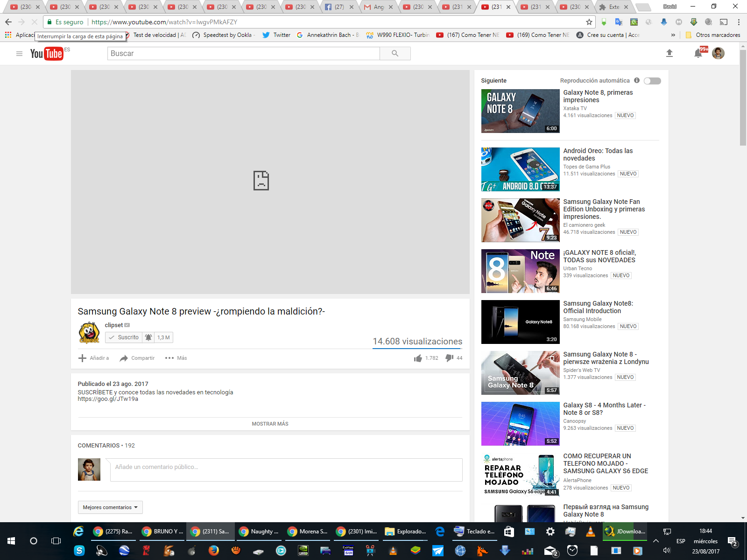The height and width of the screenshot is (560, 747).
Task: Open the clipset channel name link
Action: [113, 325]
